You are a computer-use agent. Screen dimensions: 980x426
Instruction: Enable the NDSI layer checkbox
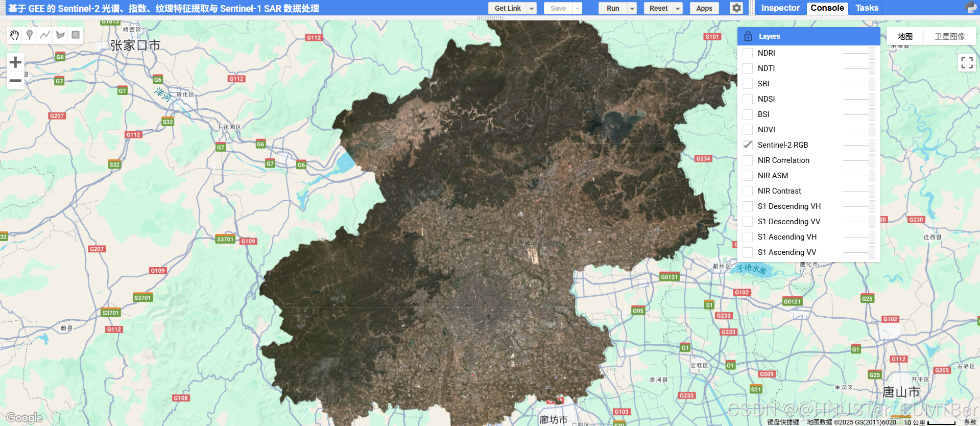point(748,99)
